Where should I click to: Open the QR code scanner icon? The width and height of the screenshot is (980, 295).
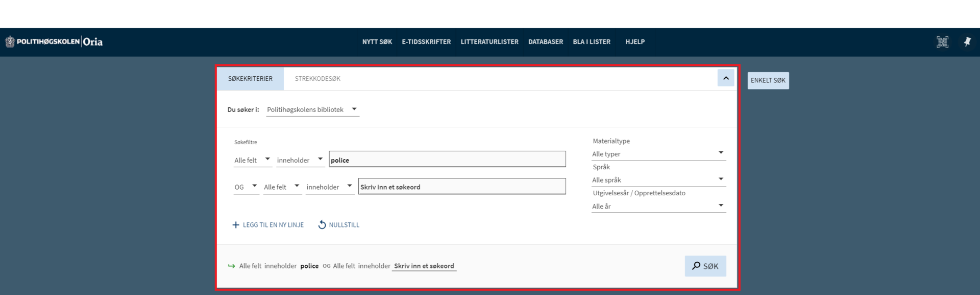tap(942, 42)
